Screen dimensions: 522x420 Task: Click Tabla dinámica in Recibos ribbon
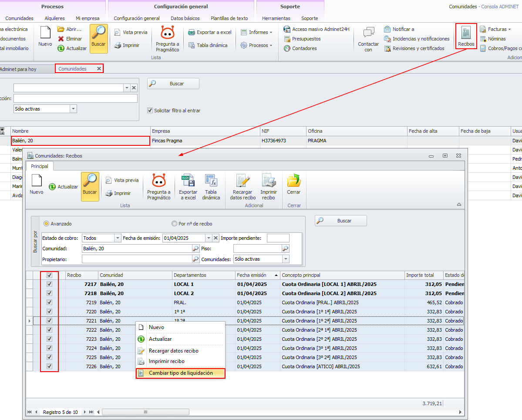211,187
